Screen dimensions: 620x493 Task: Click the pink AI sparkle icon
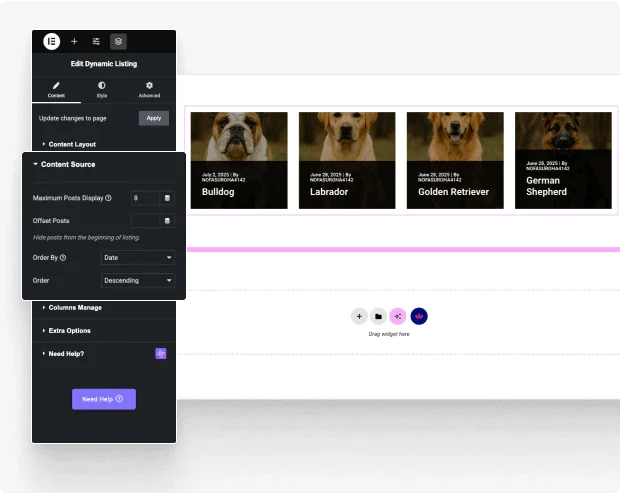398,316
